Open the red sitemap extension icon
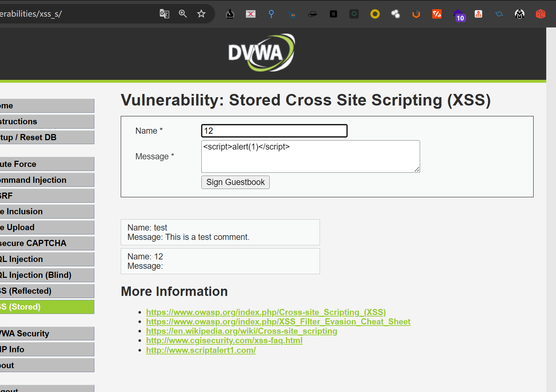The width and height of the screenshot is (556, 392). pos(478,14)
